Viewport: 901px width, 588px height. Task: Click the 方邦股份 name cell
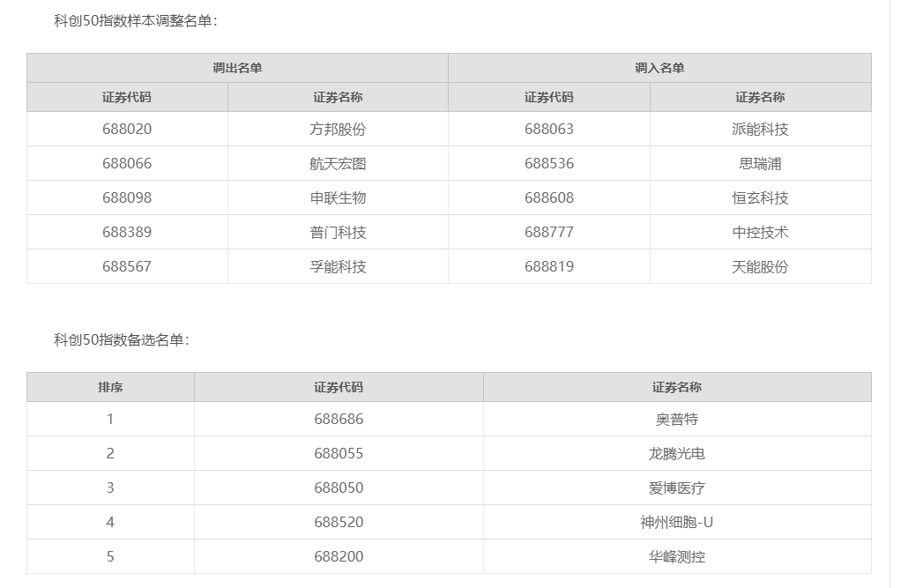point(338,129)
